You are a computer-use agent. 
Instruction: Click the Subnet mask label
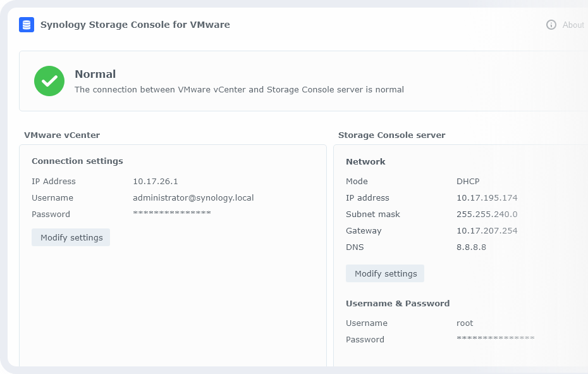pos(373,215)
